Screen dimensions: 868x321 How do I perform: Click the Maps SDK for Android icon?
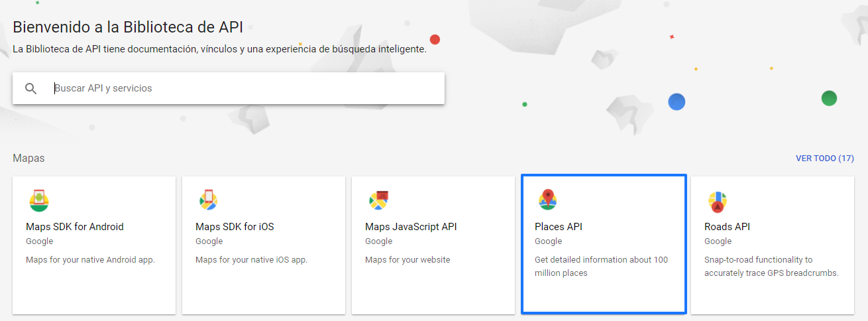tap(39, 200)
